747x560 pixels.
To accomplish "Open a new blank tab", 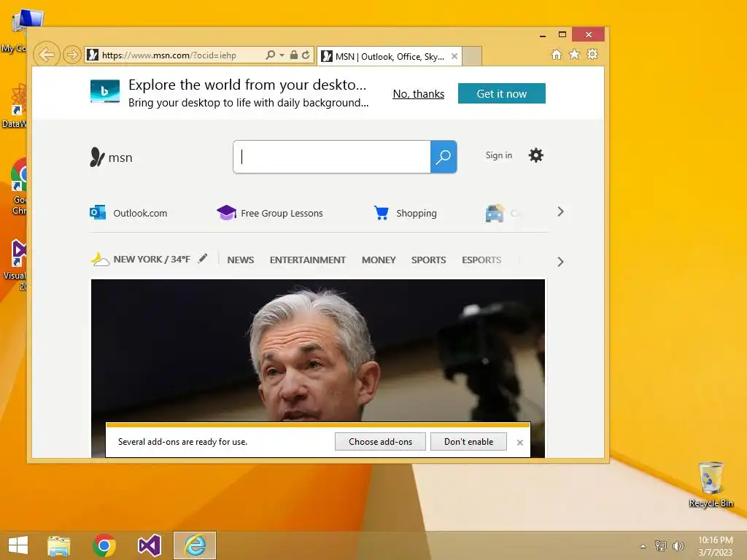I will pos(472,56).
